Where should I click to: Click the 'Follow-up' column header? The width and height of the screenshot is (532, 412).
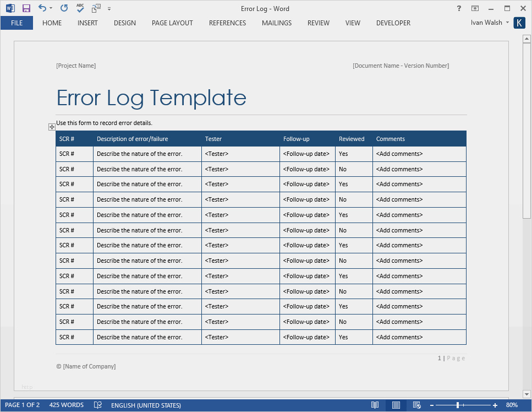[x=296, y=139]
